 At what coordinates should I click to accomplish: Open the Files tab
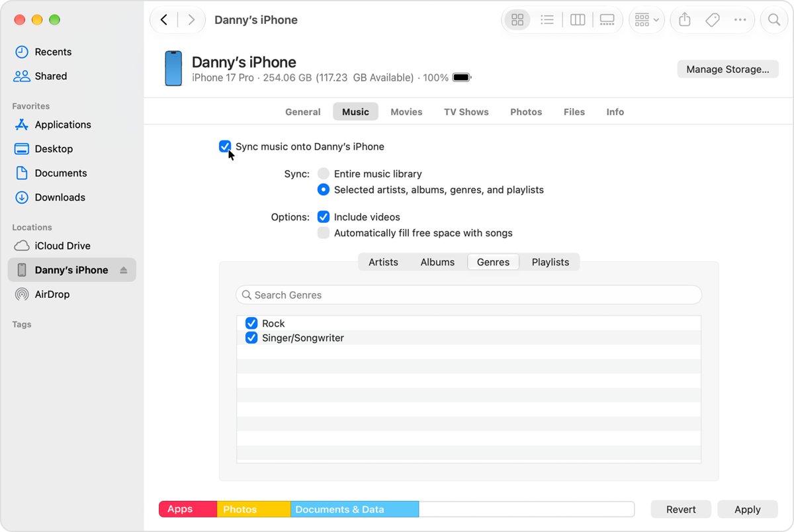tap(574, 112)
